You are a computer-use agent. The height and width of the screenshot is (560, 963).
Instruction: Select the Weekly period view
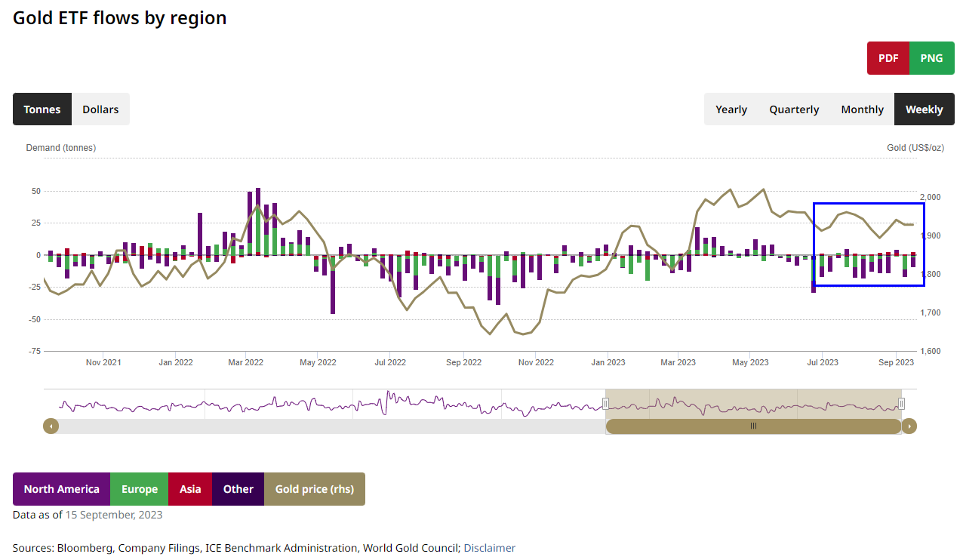click(924, 109)
